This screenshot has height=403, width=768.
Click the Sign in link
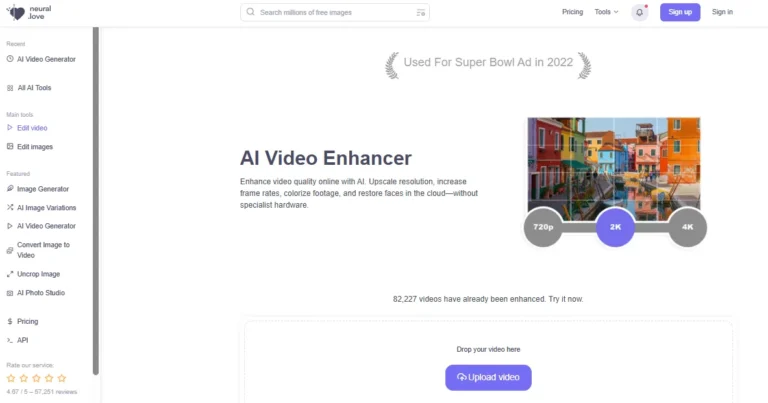(x=722, y=12)
